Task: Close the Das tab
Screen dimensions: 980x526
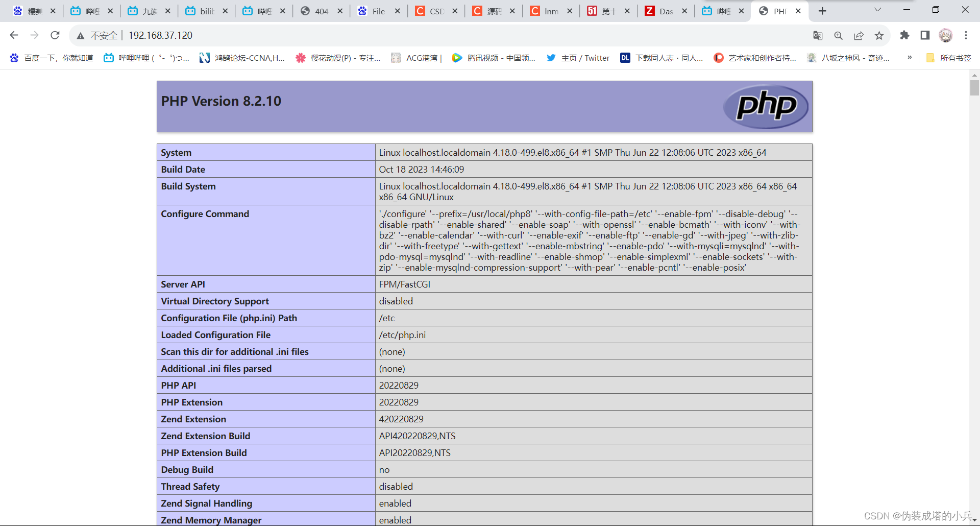Action: tap(684, 11)
